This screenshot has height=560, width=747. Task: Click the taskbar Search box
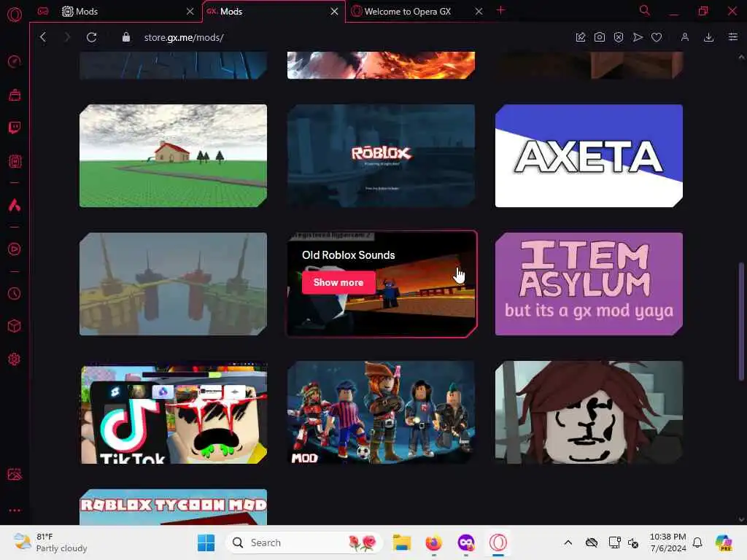point(304,542)
